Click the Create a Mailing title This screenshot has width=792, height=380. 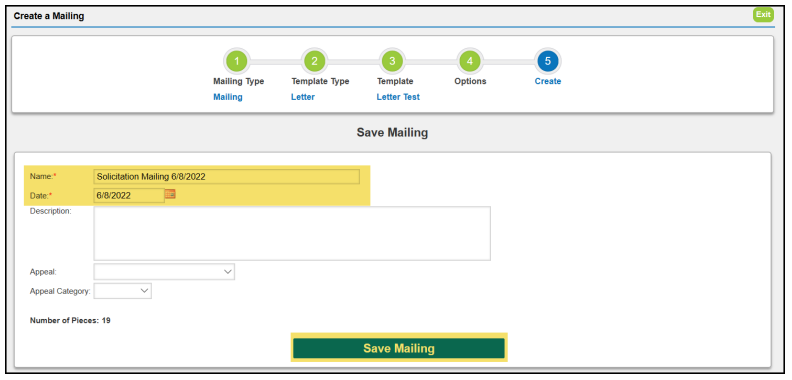coord(49,16)
